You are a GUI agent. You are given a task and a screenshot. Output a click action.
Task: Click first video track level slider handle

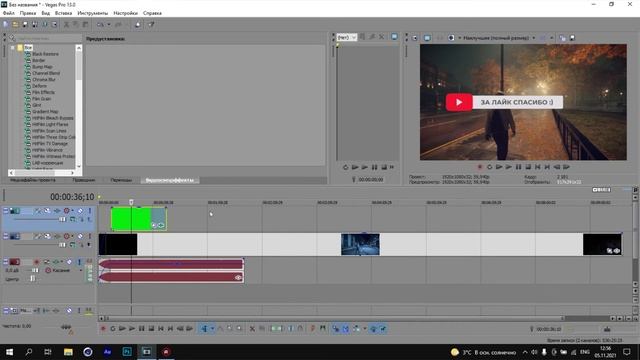click(x=62, y=220)
